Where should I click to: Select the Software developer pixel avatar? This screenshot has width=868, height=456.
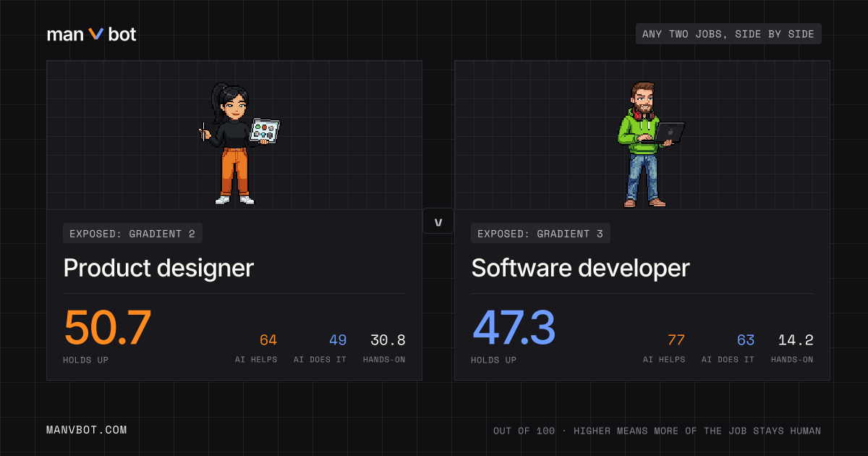point(650,144)
